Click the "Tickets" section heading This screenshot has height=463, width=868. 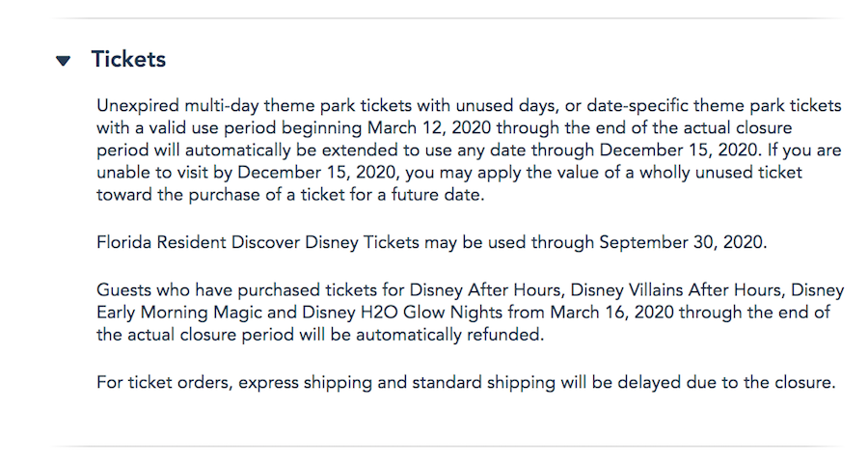(128, 60)
